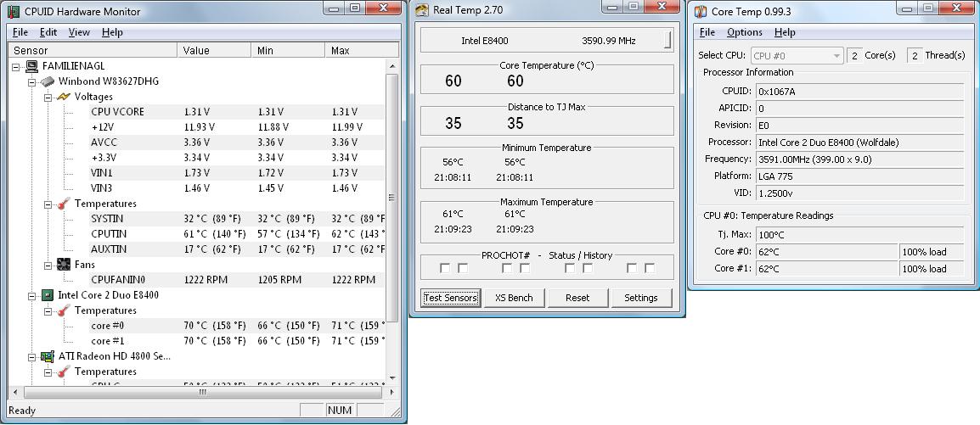The image size is (980, 425).
Task: Select the core #0 temperature row
Action: point(237,326)
